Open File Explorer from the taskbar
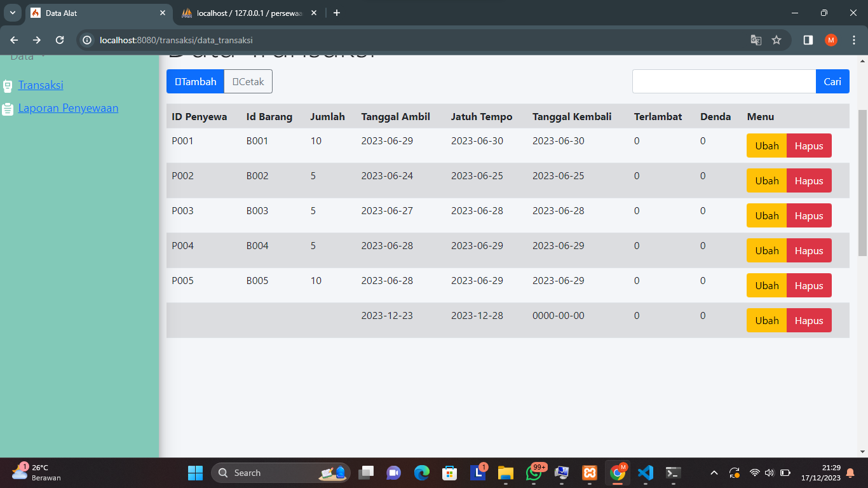The height and width of the screenshot is (488, 868). (x=505, y=473)
